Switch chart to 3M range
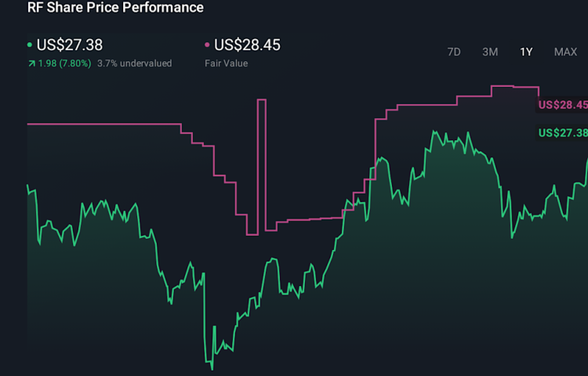 490,52
